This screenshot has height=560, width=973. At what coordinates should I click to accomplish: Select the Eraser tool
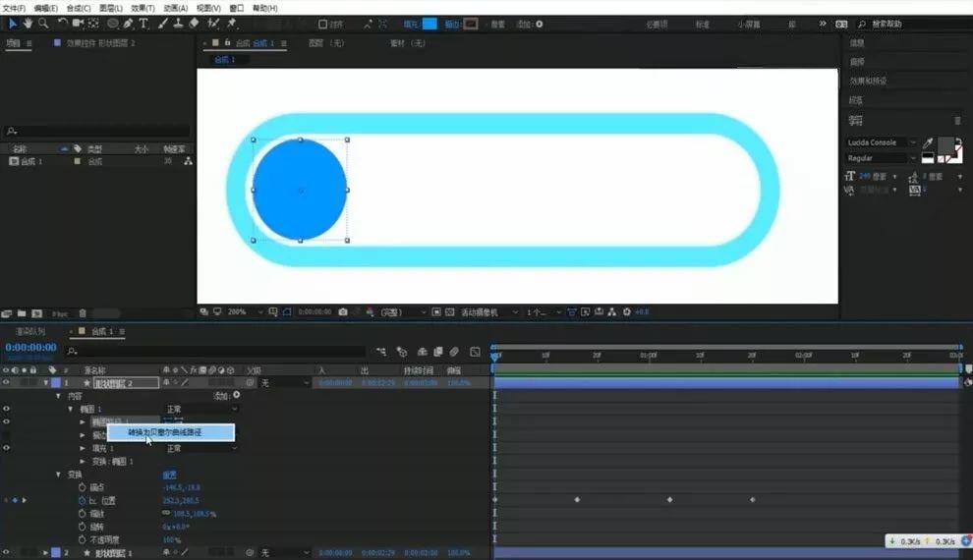(x=194, y=24)
